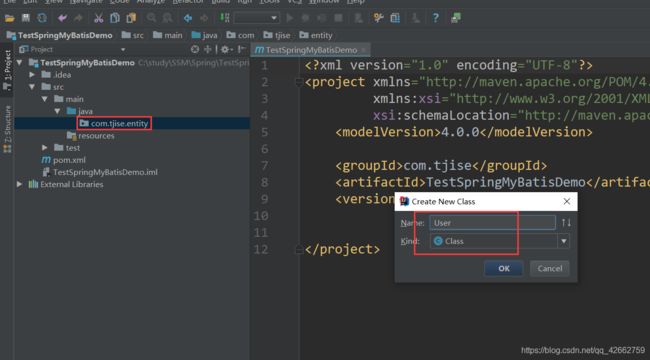This screenshot has width=650, height=360.
Task: Expand the test folder node
Action: click(45, 148)
